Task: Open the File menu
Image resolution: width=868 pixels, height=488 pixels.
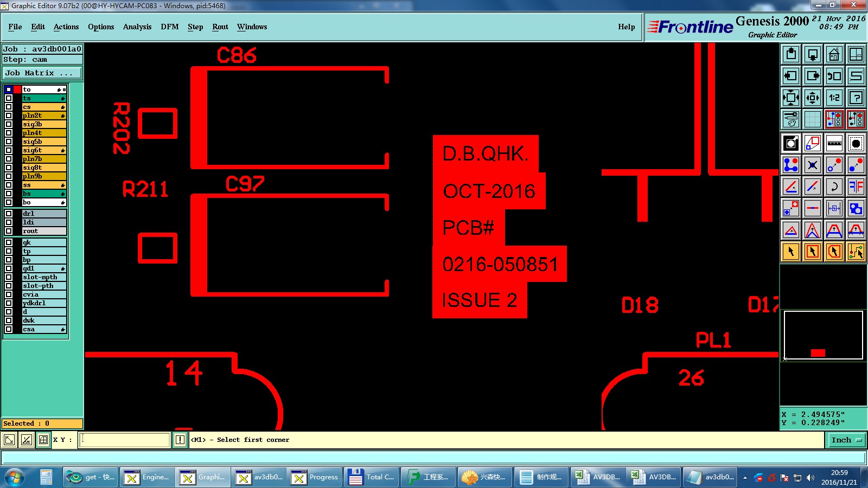Action: 15,27
